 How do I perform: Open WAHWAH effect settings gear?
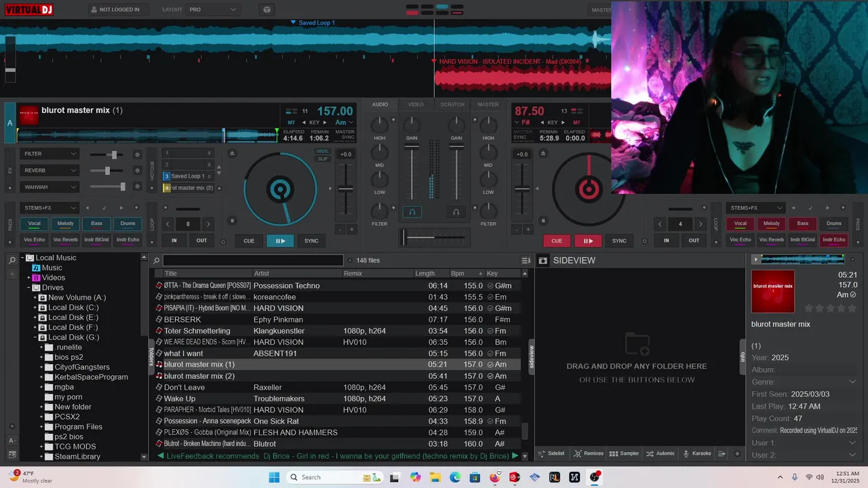[x=137, y=186]
